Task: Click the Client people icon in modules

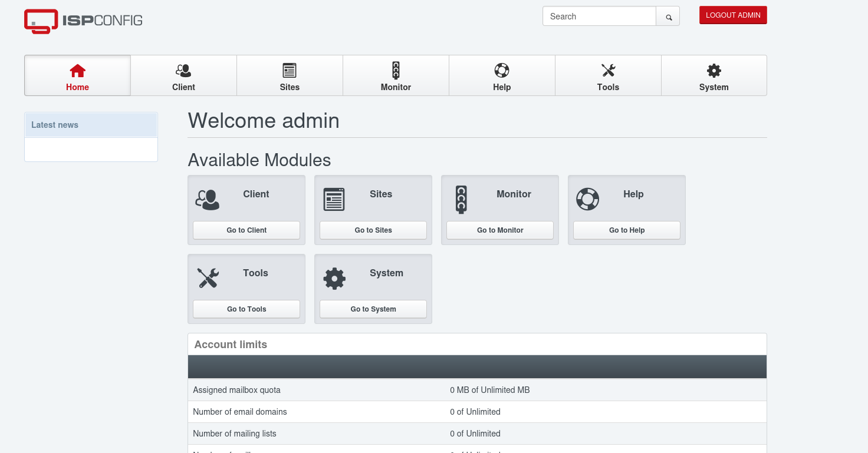Action: 208,200
